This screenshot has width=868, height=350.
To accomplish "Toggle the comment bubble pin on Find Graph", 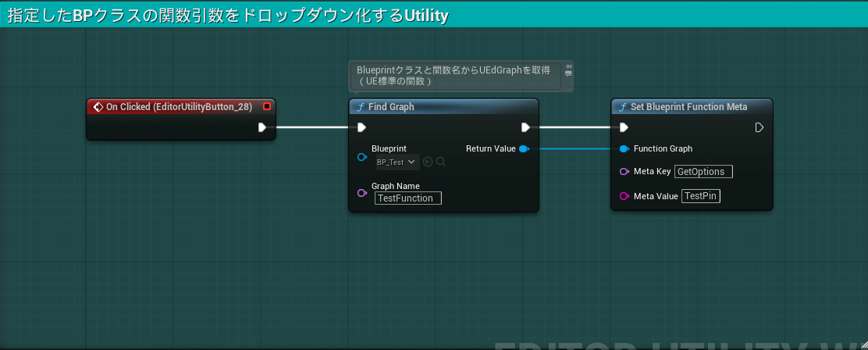I will 568,66.
